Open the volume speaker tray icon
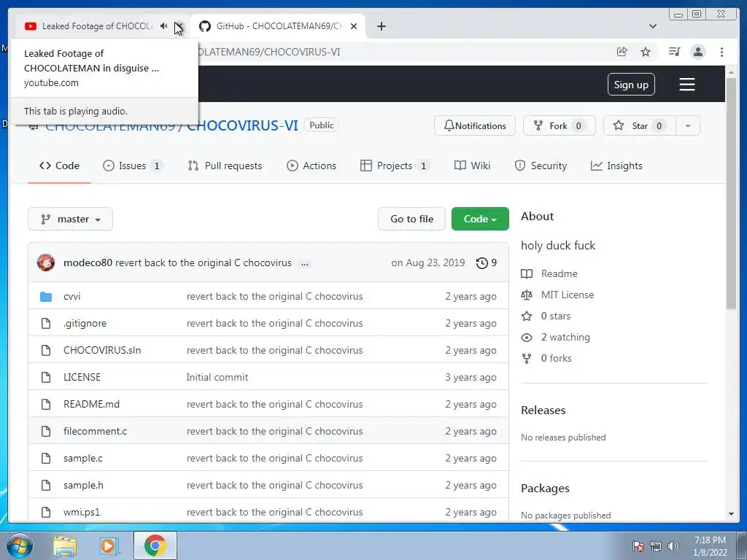 (x=673, y=546)
